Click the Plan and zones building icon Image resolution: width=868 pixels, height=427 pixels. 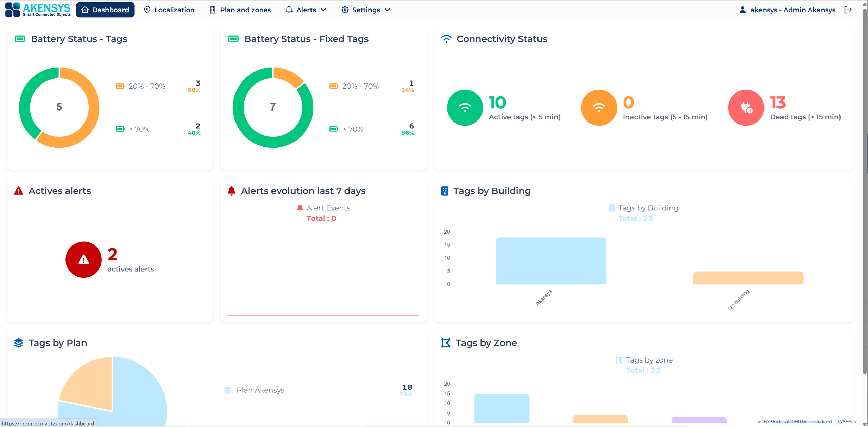(x=212, y=10)
